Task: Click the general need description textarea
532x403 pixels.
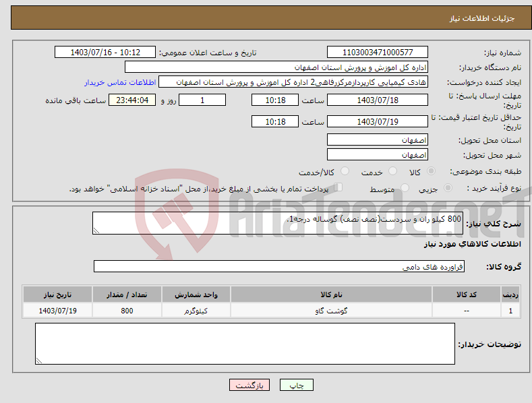Action: point(278,223)
